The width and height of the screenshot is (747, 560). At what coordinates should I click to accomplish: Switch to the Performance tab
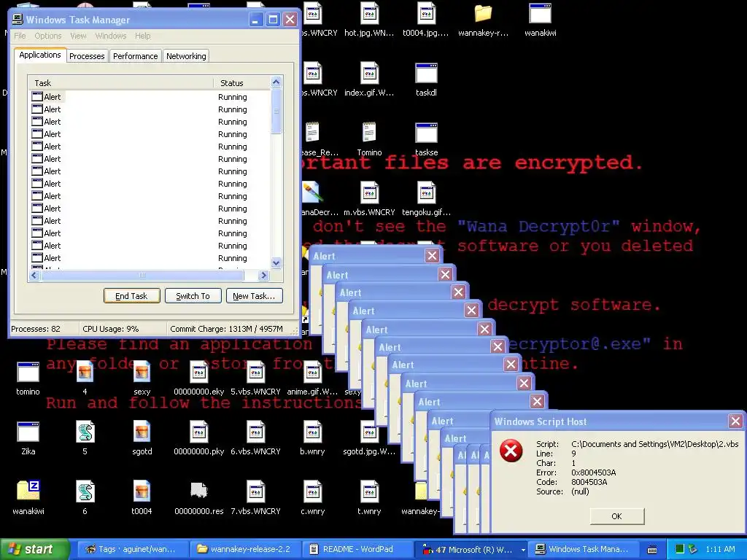click(x=135, y=55)
